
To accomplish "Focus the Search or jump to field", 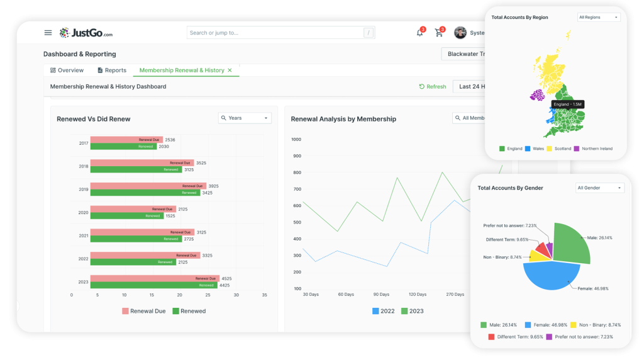I will [x=280, y=33].
